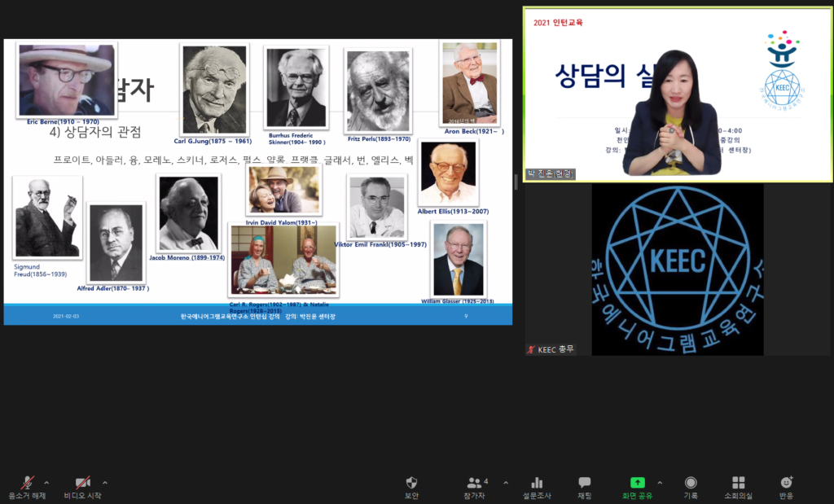834x504 pixels.
Task: Click the William Glasser portrait
Action: point(458,260)
